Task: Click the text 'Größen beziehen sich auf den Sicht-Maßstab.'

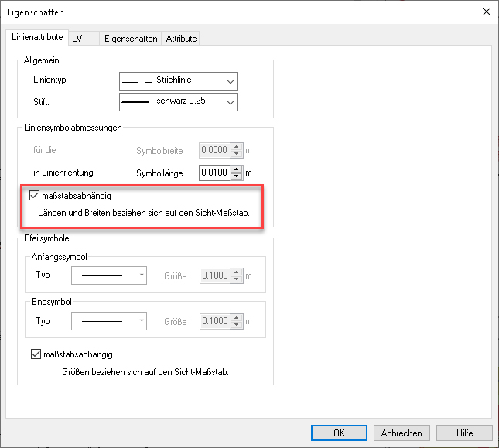Action: click(145, 372)
